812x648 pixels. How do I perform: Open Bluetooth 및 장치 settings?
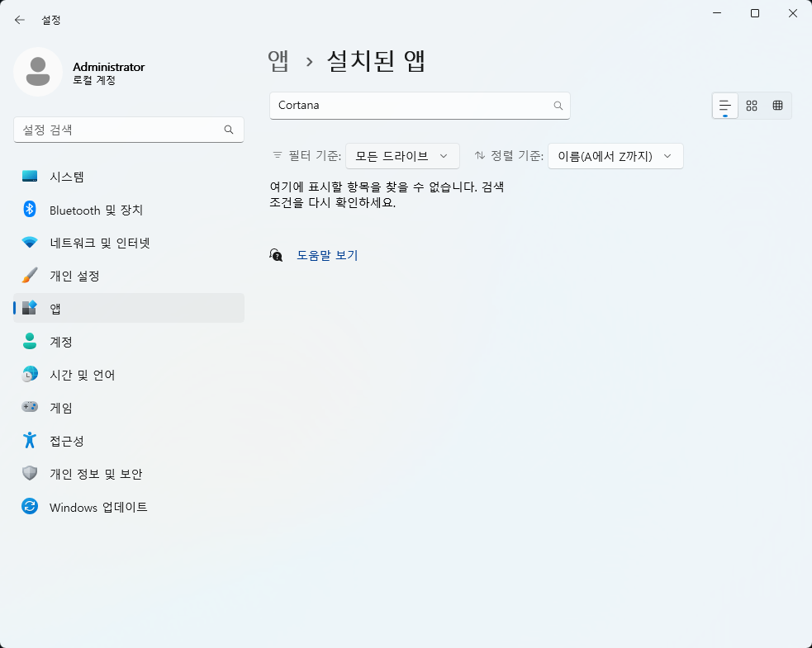pos(128,210)
